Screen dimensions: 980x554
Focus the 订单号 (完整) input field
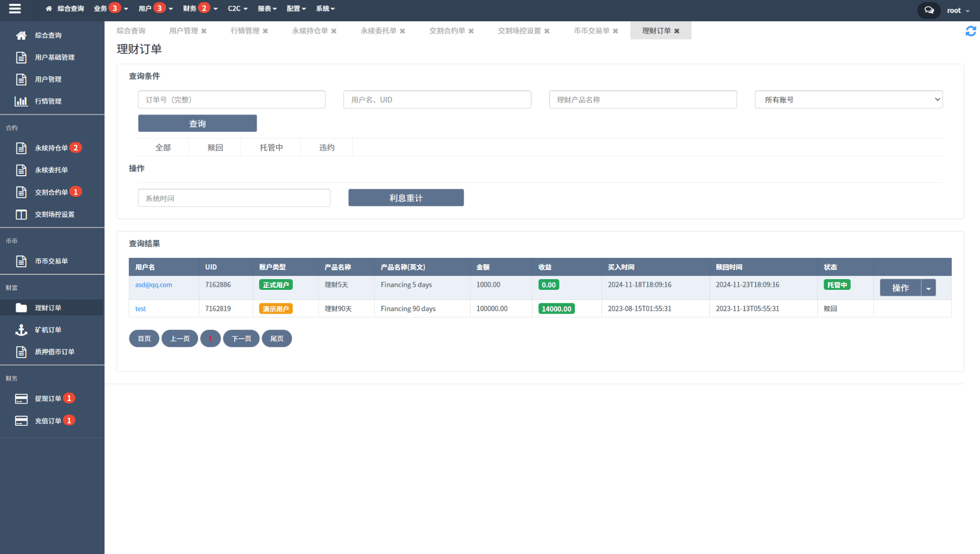(232, 100)
